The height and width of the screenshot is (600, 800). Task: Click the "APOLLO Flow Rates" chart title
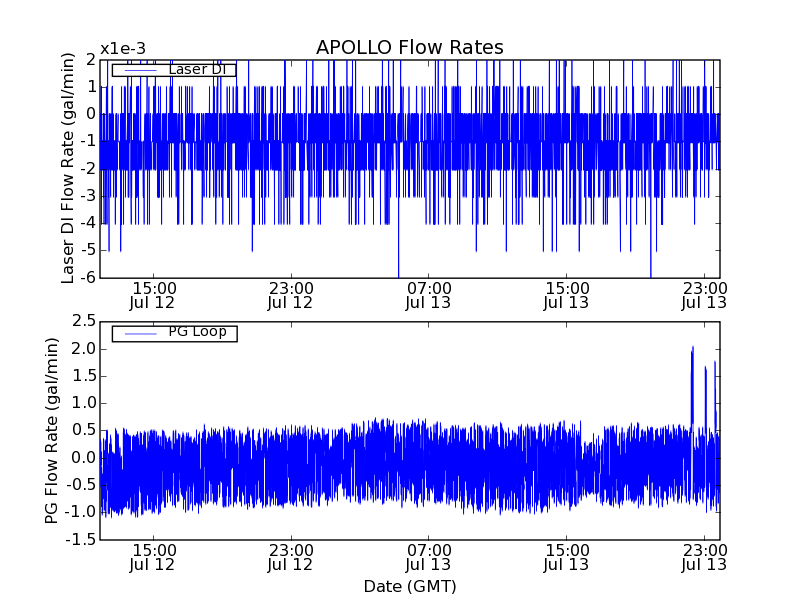pos(410,47)
